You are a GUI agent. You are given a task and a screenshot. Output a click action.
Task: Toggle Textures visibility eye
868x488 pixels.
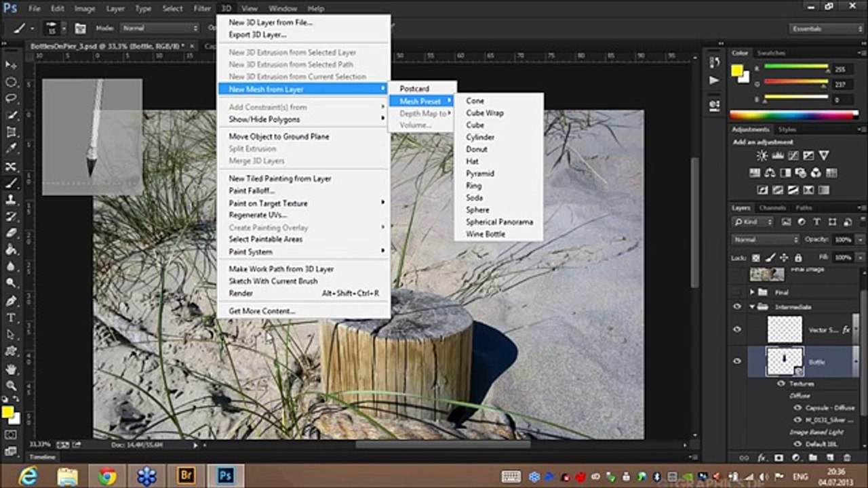click(x=781, y=384)
